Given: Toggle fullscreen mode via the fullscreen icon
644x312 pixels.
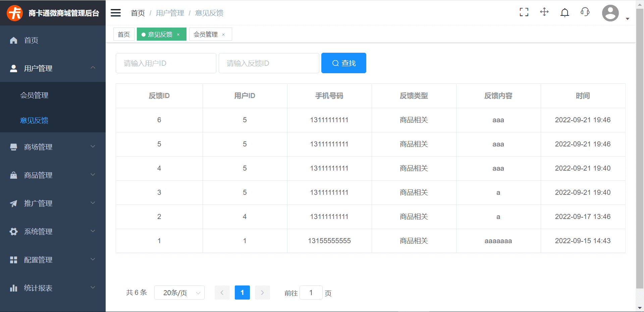Looking at the screenshot, I should pyautogui.click(x=524, y=12).
